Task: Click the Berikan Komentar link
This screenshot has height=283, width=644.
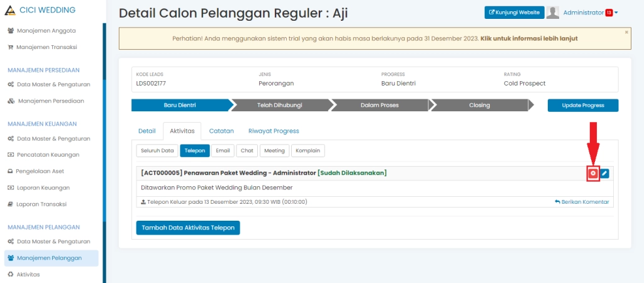Action: [582, 202]
